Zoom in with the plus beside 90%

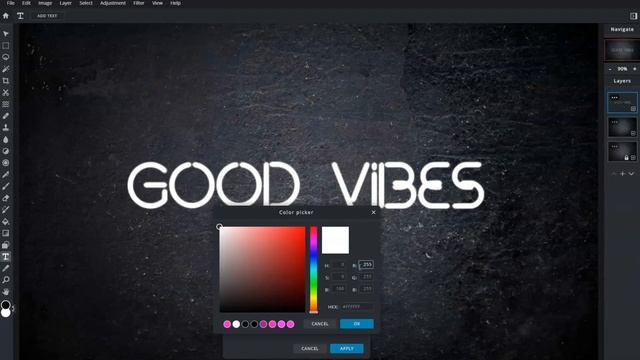[x=634, y=69]
